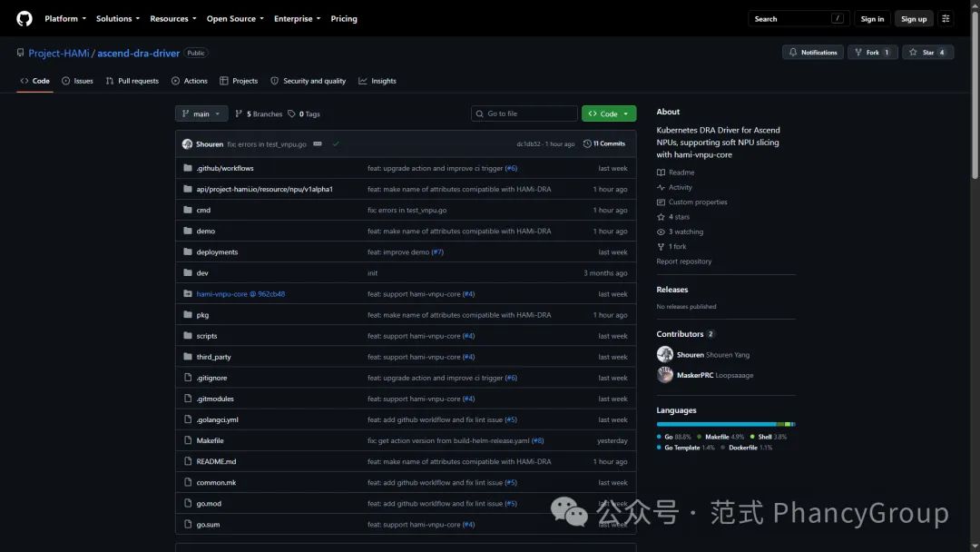Image resolution: width=980 pixels, height=552 pixels.
Task: View the 3 watching link
Action: (680, 232)
